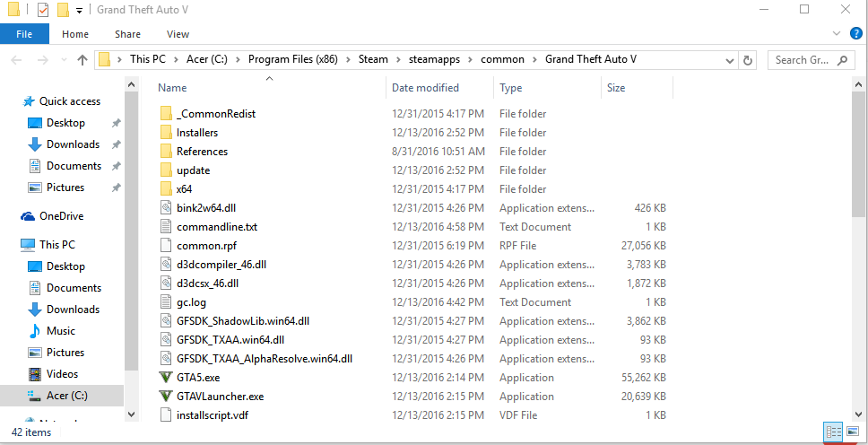
Task: Expand the address bar history dropdown
Action: (x=730, y=60)
